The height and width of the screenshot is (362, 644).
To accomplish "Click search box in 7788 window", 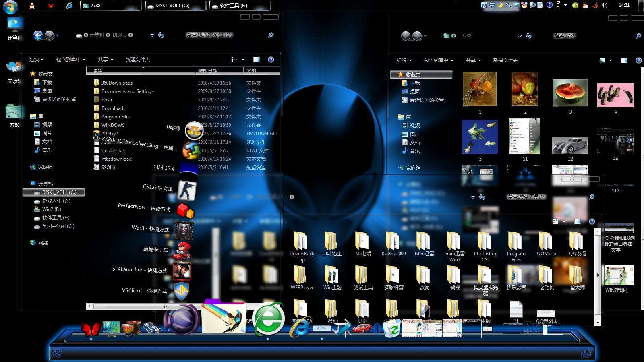I will (597, 36).
